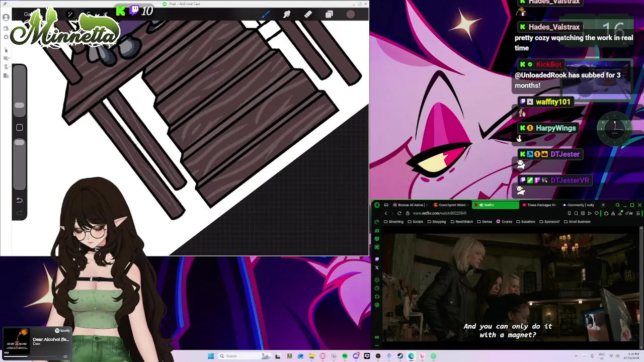Switch to Crunchyroll Watch tab

[451, 205]
